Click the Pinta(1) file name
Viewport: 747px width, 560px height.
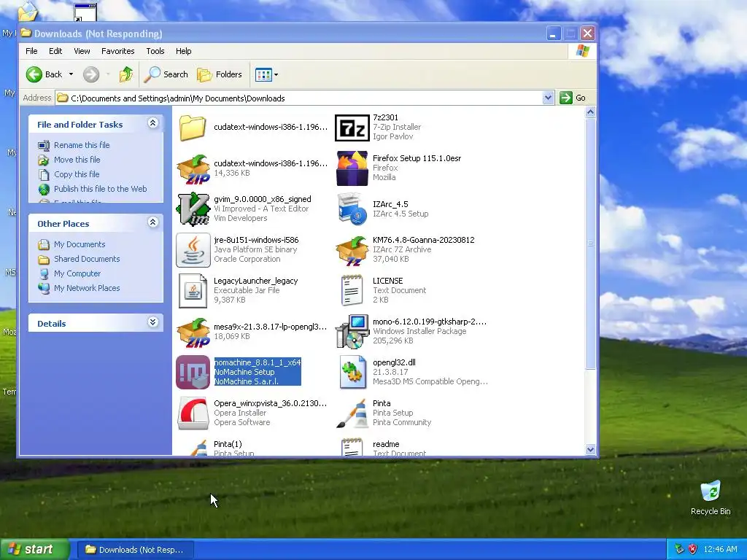pos(228,444)
